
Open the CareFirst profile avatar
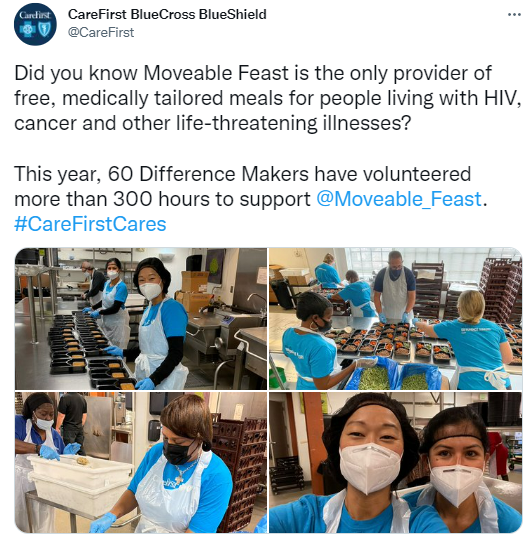[35, 24]
